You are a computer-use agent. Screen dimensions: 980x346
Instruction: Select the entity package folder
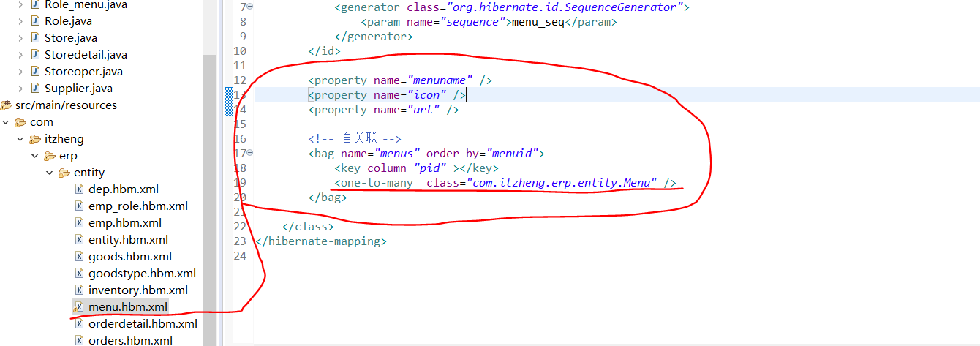[x=89, y=173]
